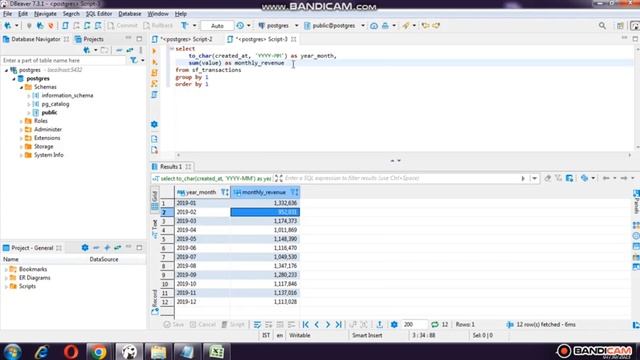Click the table name filter input field
The width and height of the screenshot is (640, 360).
point(63,60)
